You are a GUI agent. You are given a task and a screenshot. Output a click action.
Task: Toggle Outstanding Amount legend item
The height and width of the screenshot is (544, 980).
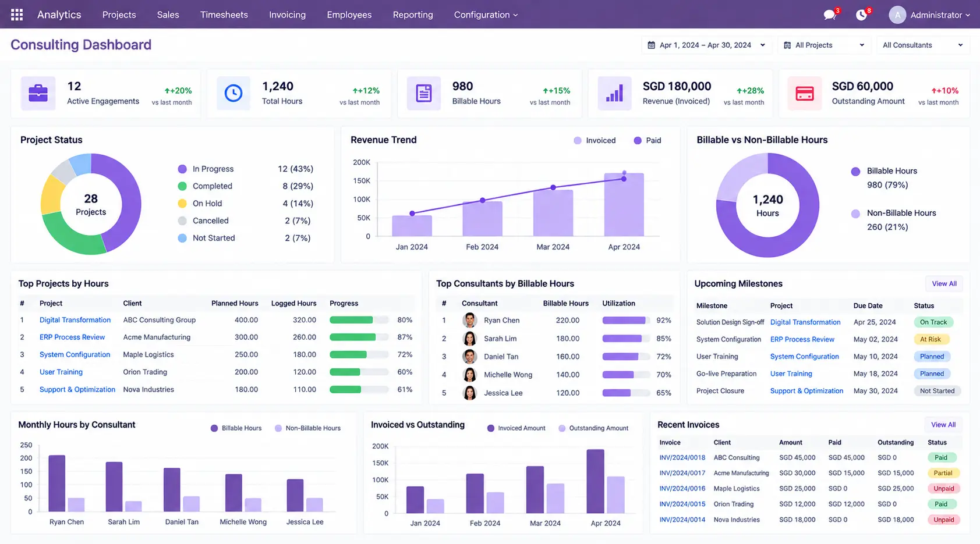[593, 428]
